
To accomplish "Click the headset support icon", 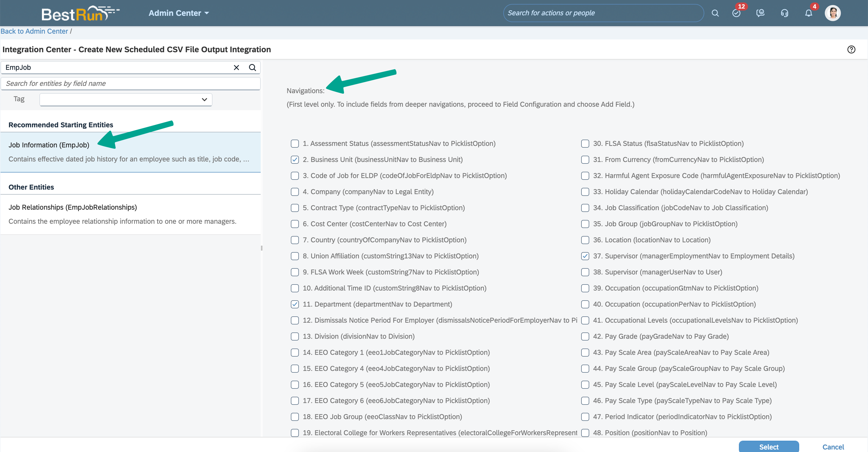I will [x=784, y=13].
